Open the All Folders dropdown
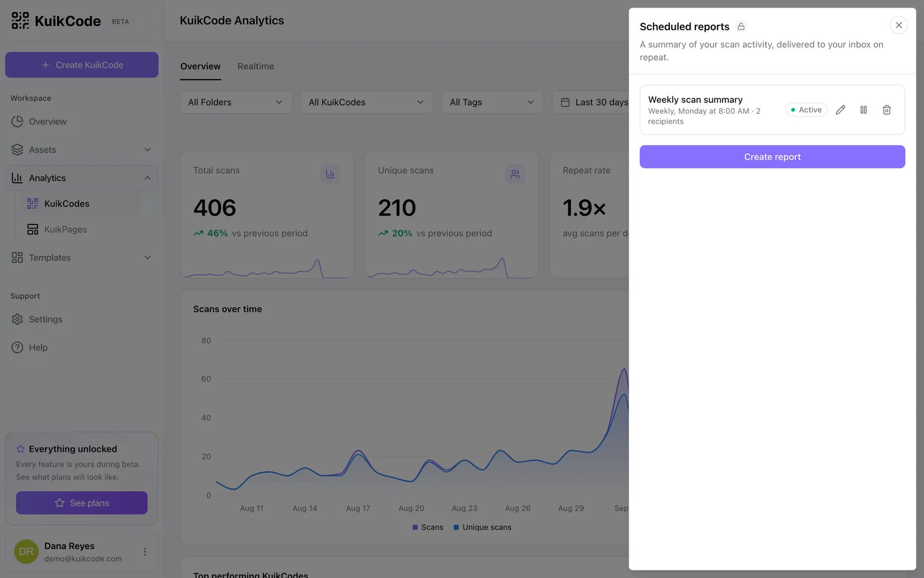 click(x=236, y=102)
